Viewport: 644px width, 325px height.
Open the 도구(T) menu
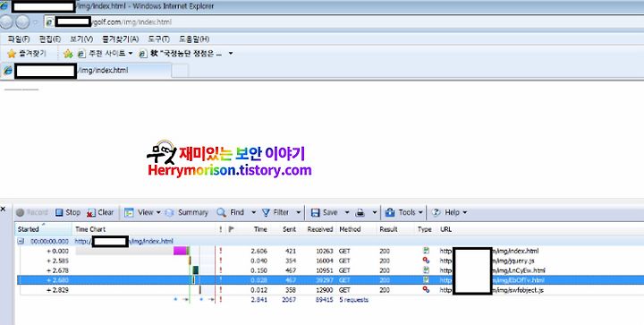(159, 39)
